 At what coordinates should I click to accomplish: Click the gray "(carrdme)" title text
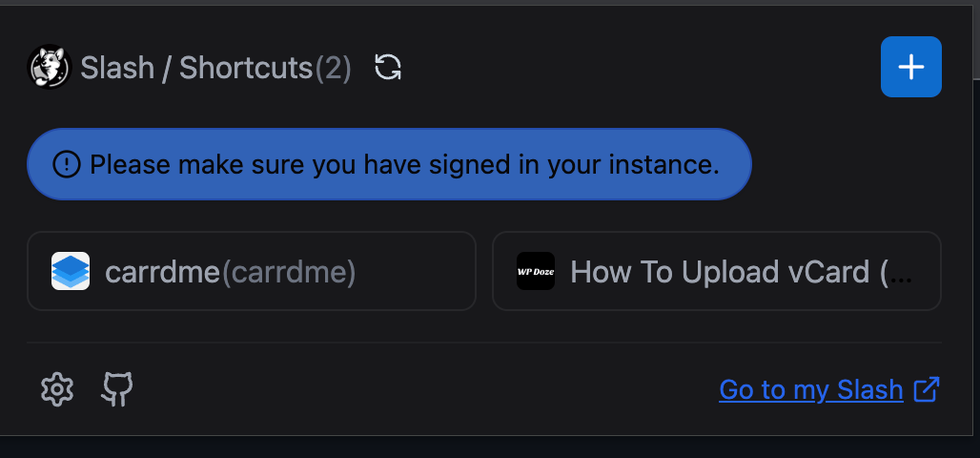pyautogui.click(x=289, y=272)
